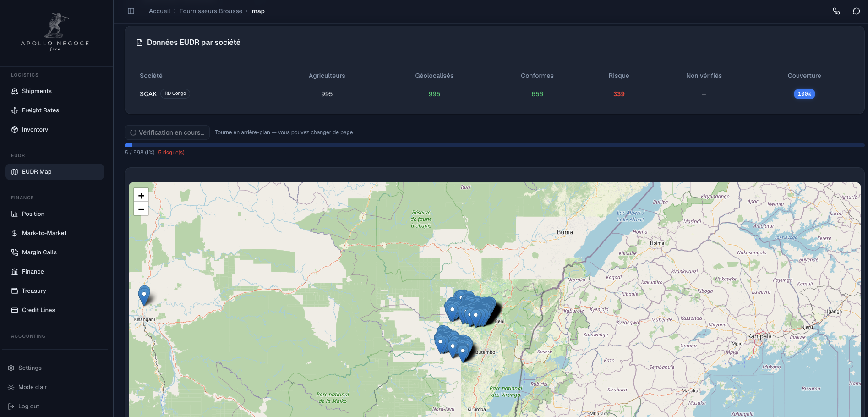This screenshot has width=868, height=417.
Task: Click the Apollo Negoce logo
Action: (x=55, y=33)
